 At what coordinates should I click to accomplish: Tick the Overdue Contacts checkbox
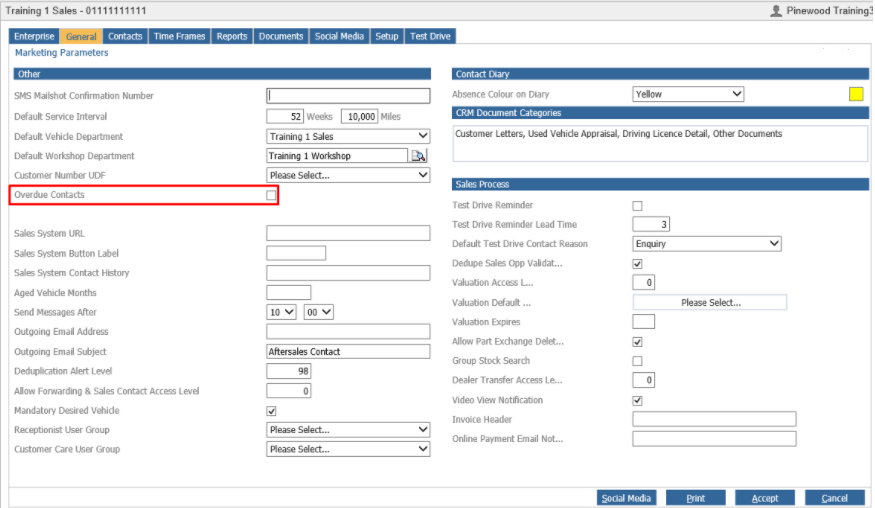(271, 195)
